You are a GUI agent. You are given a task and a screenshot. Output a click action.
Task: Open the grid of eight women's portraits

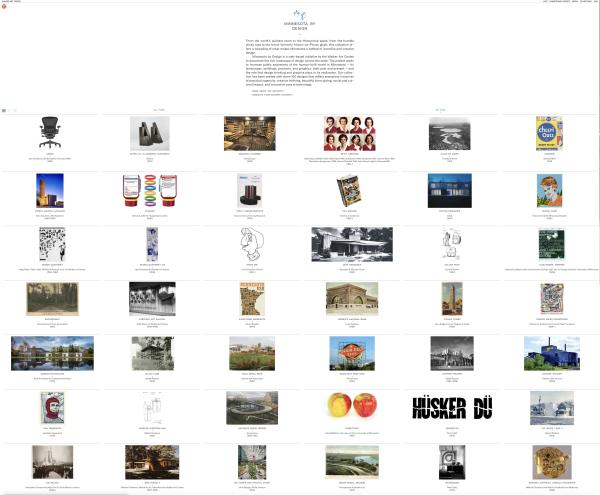[350, 134]
